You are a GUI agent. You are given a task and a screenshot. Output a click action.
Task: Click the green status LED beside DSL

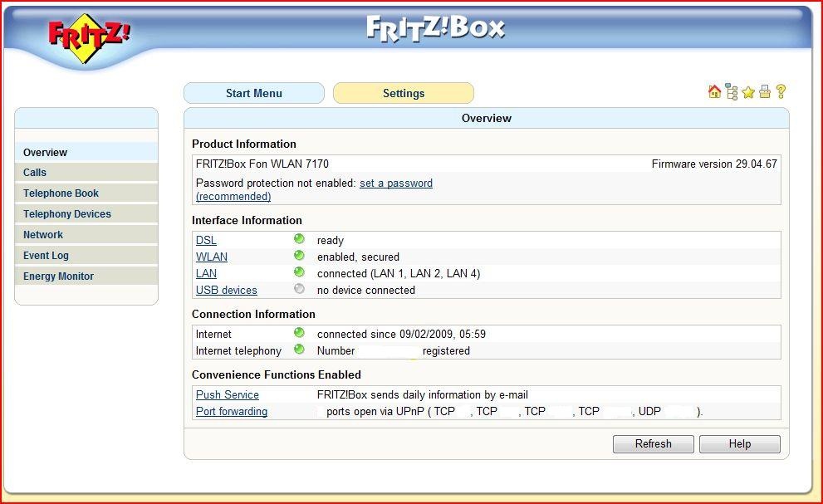299,239
